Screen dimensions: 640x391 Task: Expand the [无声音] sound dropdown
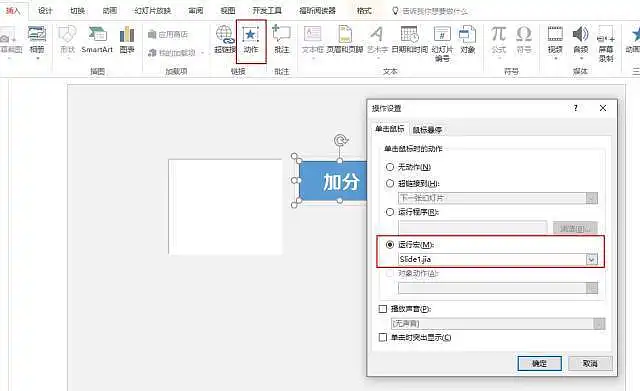(599, 324)
